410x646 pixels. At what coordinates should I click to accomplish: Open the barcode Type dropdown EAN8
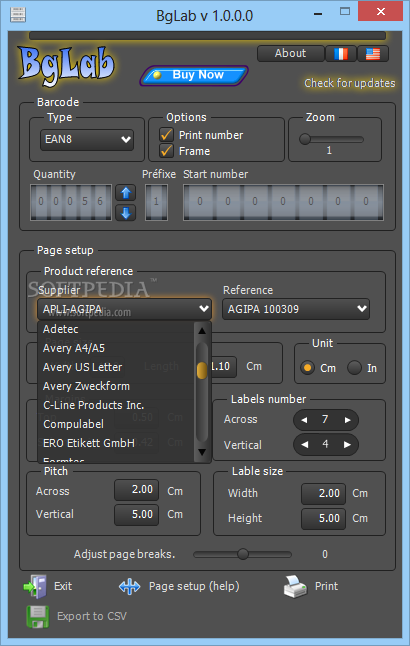(x=87, y=139)
